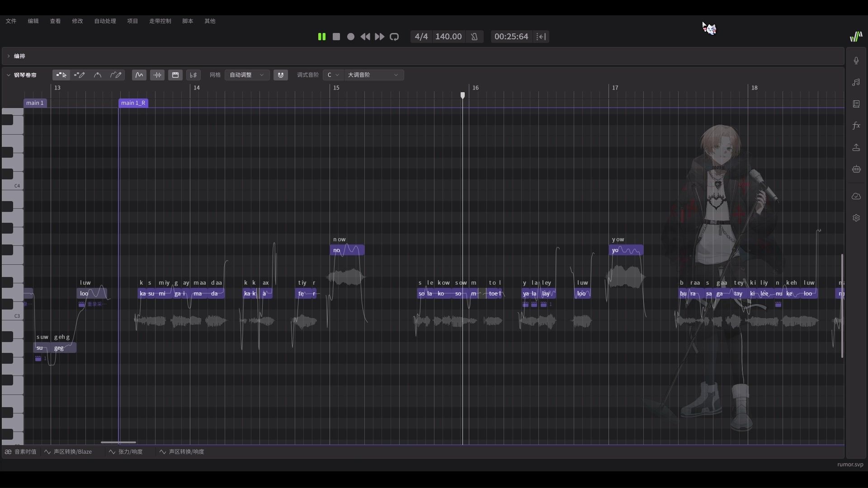The height and width of the screenshot is (488, 868).
Task: Toggle loop playback
Action: coord(394,37)
